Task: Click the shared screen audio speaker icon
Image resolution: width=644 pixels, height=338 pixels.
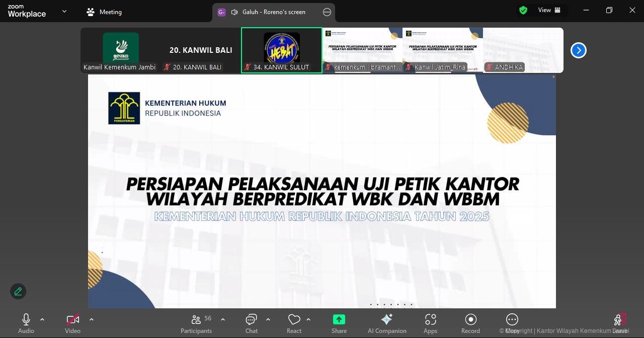Action: [234, 12]
